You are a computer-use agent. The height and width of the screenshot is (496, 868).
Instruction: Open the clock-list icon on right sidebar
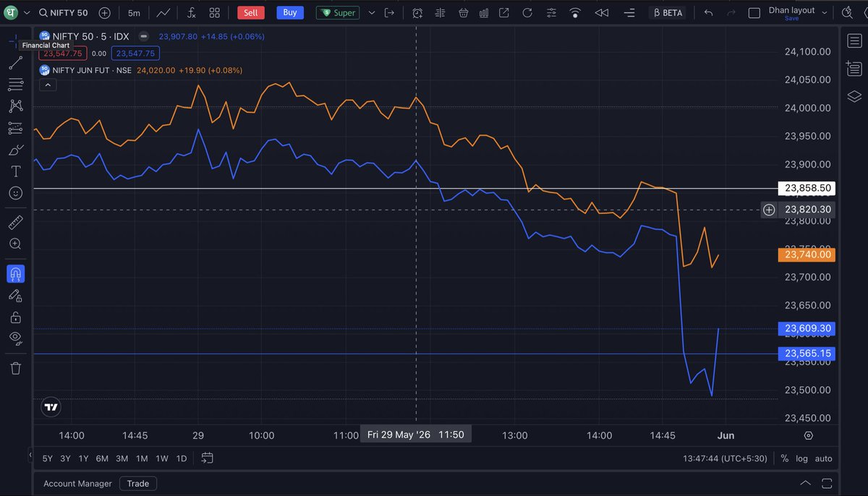pos(854,69)
